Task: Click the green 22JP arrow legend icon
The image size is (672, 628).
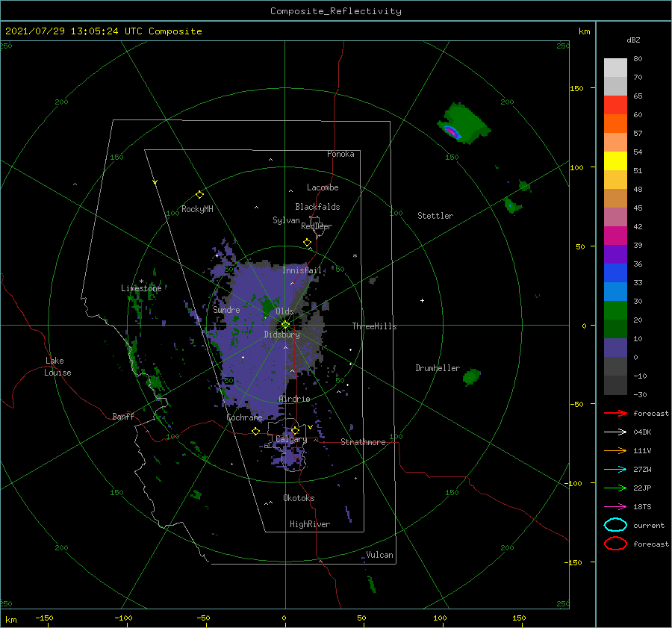Action: [x=615, y=488]
